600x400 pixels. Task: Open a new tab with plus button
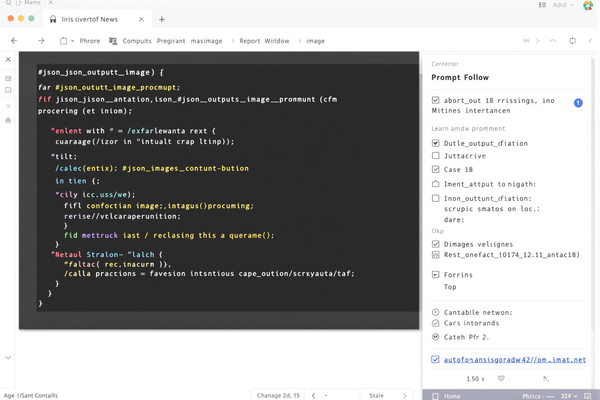pyautogui.click(x=162, y=19)
